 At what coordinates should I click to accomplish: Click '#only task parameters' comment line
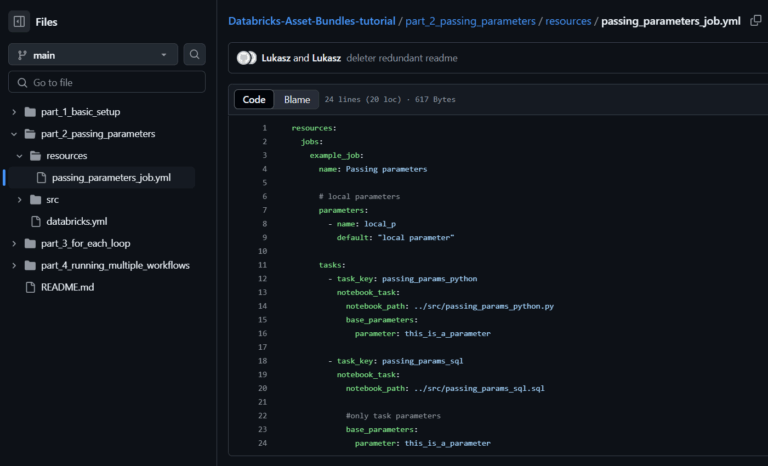[x=393, y=416]
